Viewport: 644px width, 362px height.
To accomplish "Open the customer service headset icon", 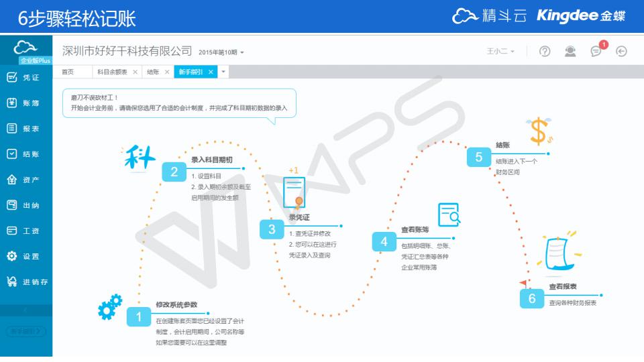I will [x=570, y=52].
